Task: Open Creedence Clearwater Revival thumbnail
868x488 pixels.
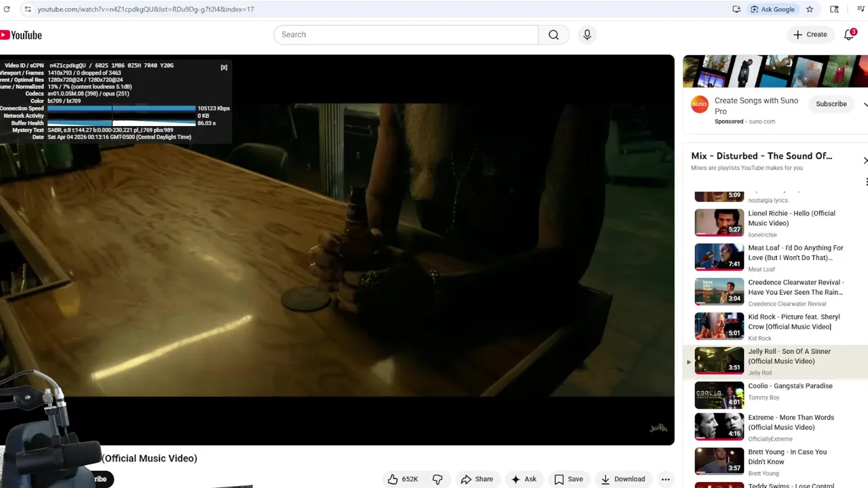Action: pyautogui.click(x=719, y=291)
